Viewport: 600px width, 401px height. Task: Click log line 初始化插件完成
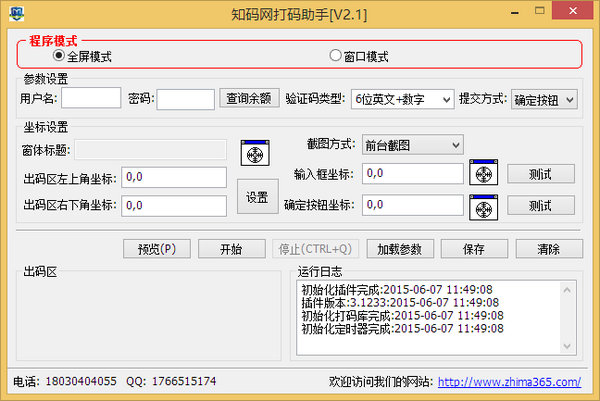pos(397,290)
